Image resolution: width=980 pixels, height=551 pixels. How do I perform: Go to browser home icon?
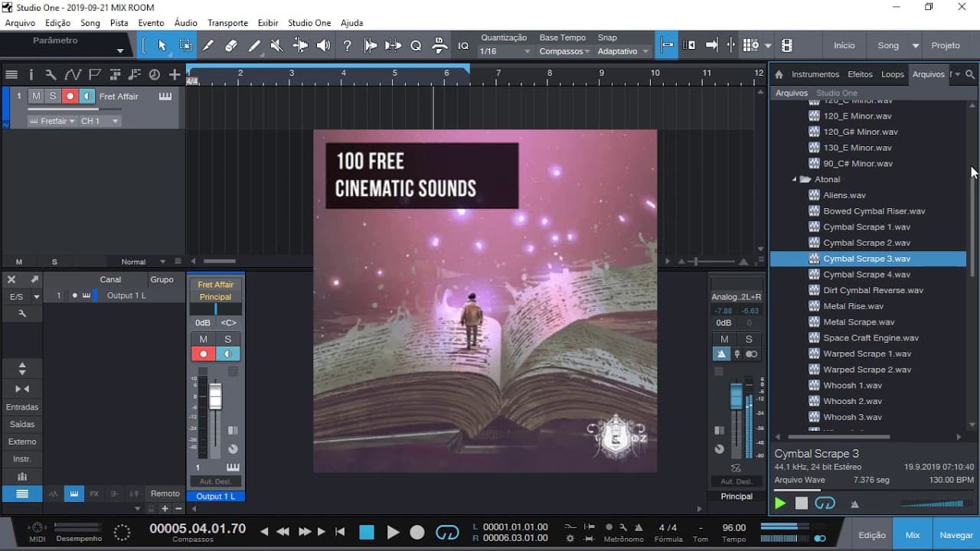point(779,74)
